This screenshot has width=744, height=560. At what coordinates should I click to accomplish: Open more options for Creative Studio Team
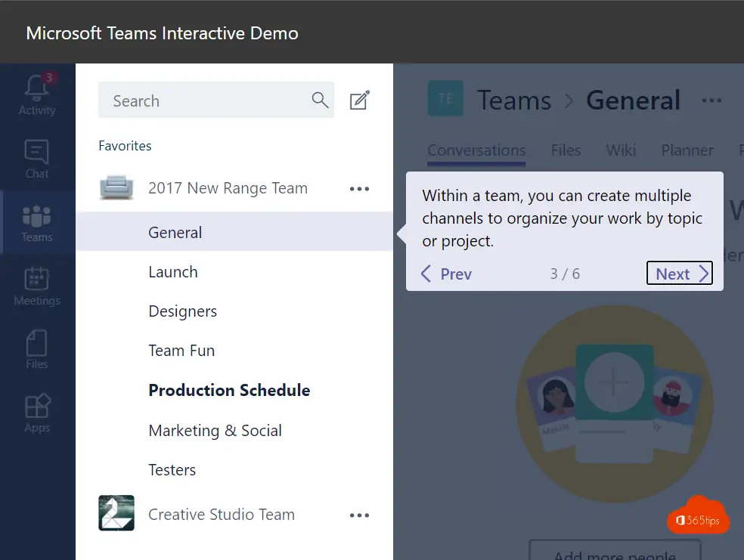coord(359,515)
